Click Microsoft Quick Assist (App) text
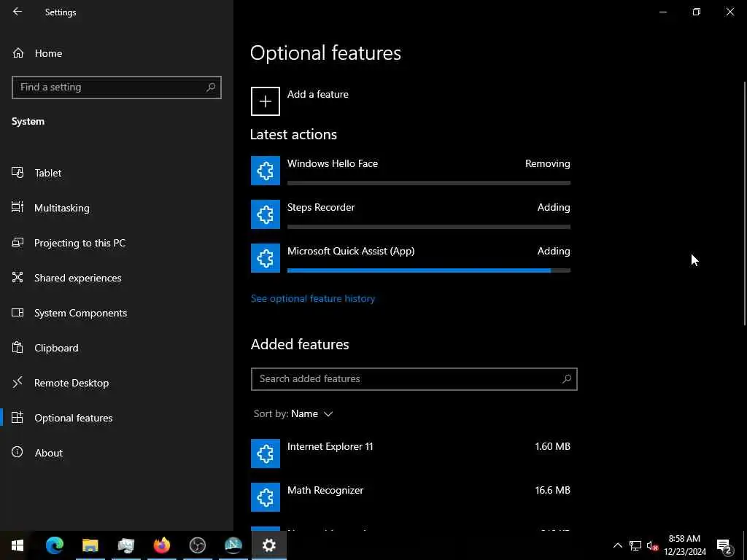Image resolution: width=747 pixels, height=560 pixels. [x=351, y=252]
